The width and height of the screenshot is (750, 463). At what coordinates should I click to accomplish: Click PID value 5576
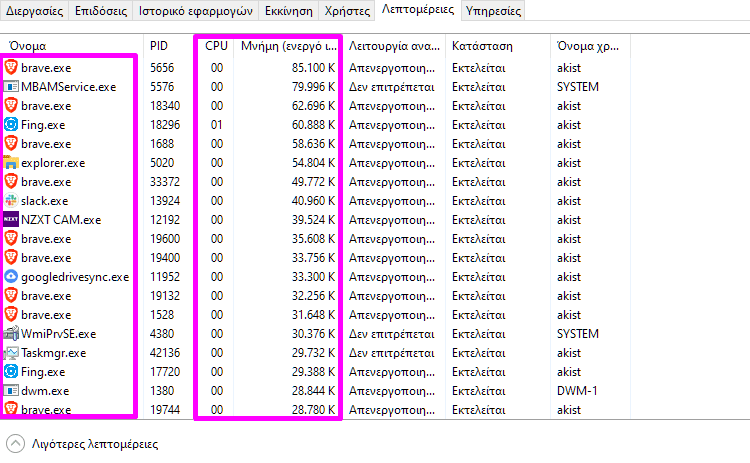click(x=162, y=87)
